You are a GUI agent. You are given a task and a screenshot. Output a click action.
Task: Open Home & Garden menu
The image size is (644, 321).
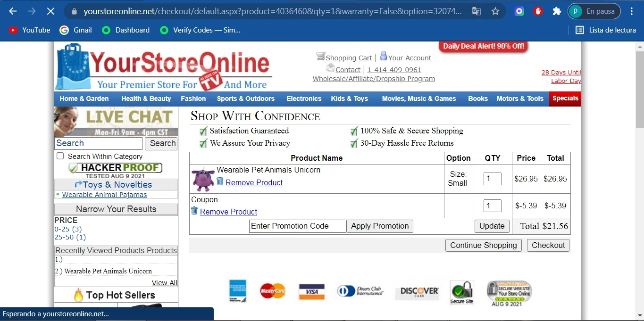[84, 99]
